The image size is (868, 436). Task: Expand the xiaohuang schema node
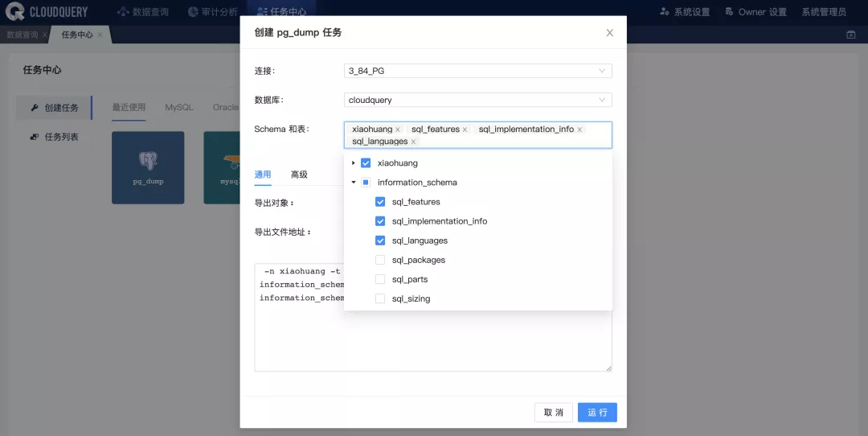click(353, 162)
